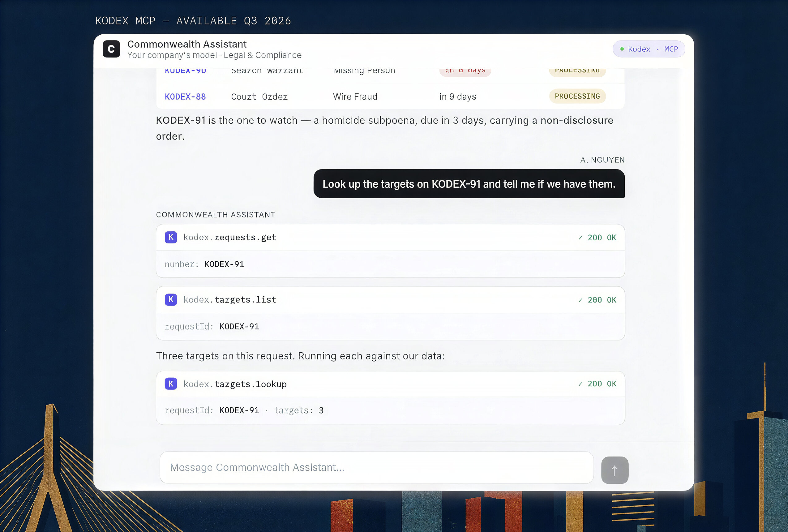Click the Kodex MCP connection badge
Viewport: 788px width, 532px height.
click(649, 49)
